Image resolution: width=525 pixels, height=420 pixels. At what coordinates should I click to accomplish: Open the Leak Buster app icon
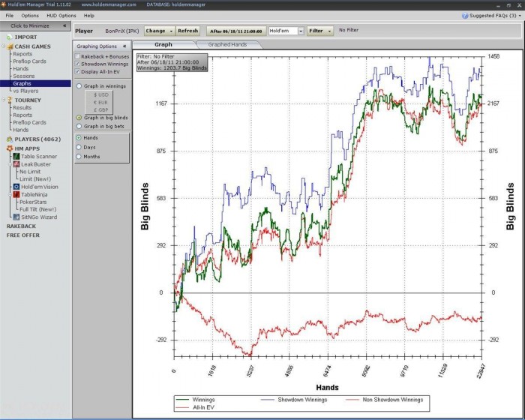click(x=16, y=163)
